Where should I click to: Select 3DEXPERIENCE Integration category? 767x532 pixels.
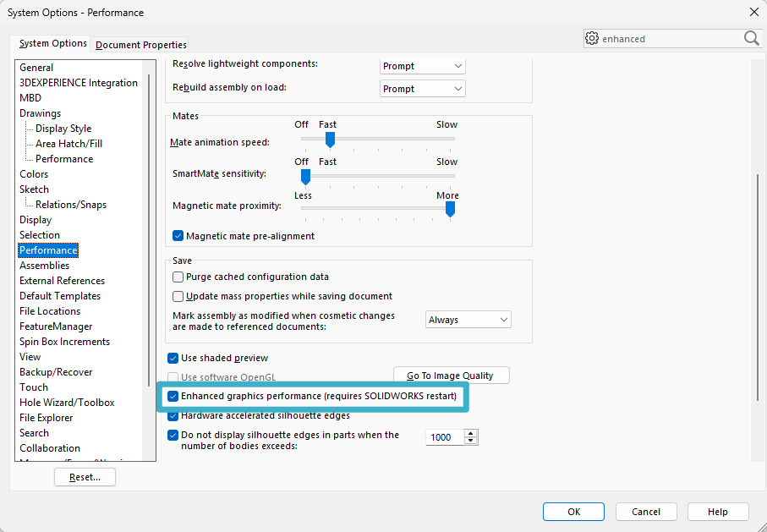(x=79, y=83)
